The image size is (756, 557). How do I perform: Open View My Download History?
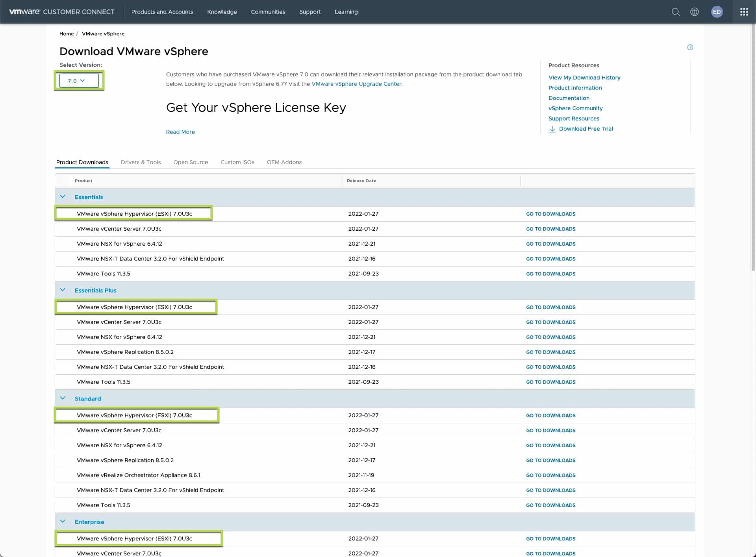(584, 78)
